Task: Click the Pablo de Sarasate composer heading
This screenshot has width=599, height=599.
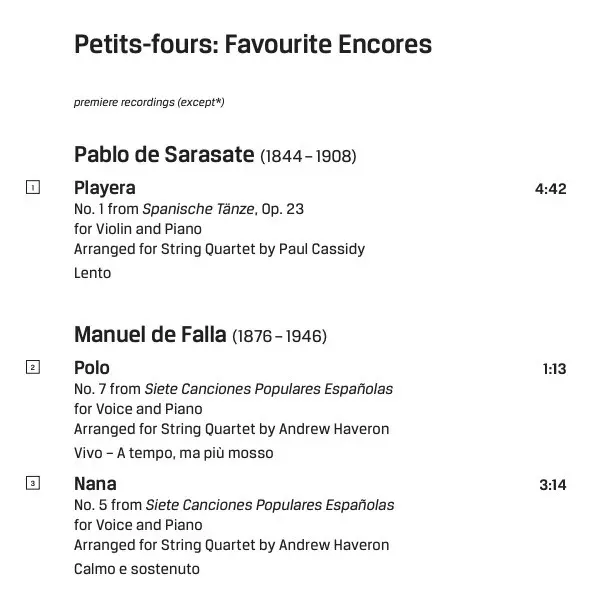Action: 215,155
